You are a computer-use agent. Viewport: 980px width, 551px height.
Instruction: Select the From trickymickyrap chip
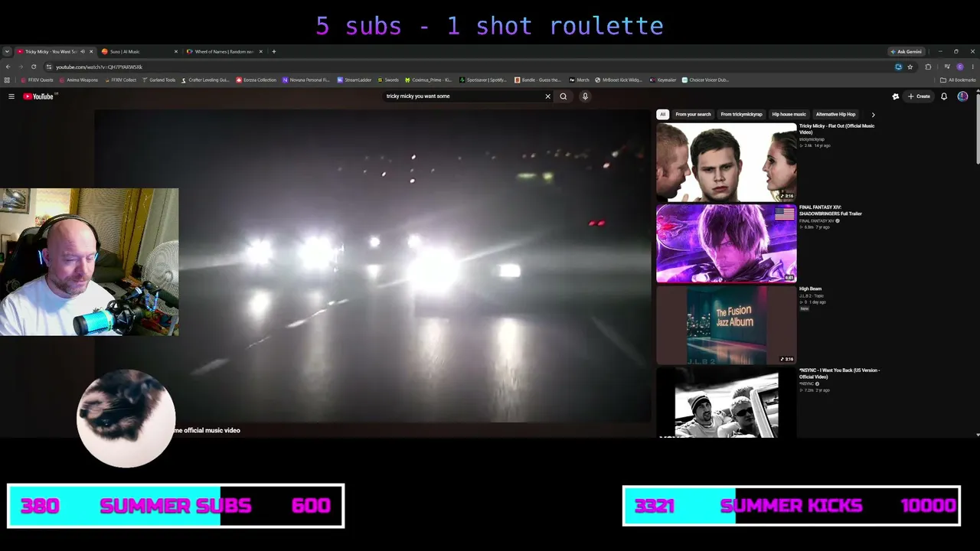click(741, 114)
